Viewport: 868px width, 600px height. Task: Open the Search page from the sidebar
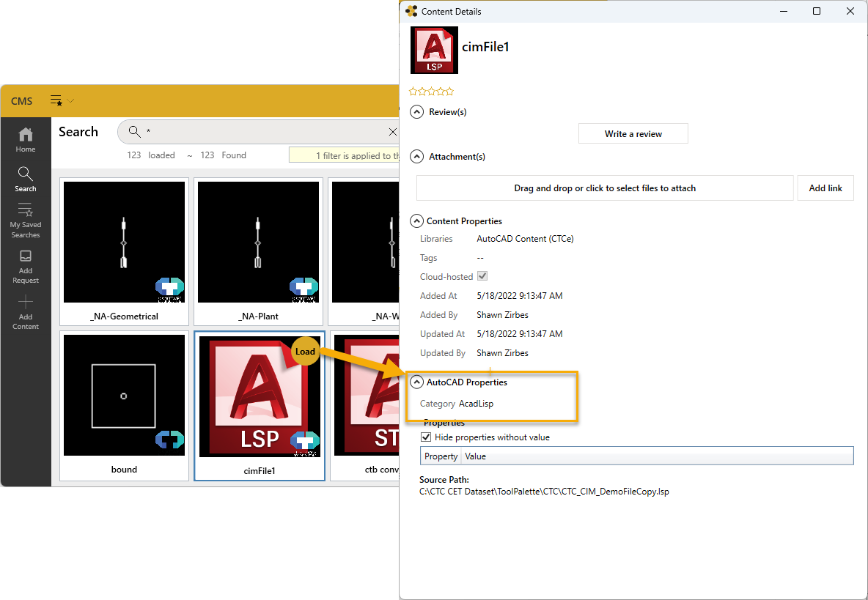pos(26,179)
